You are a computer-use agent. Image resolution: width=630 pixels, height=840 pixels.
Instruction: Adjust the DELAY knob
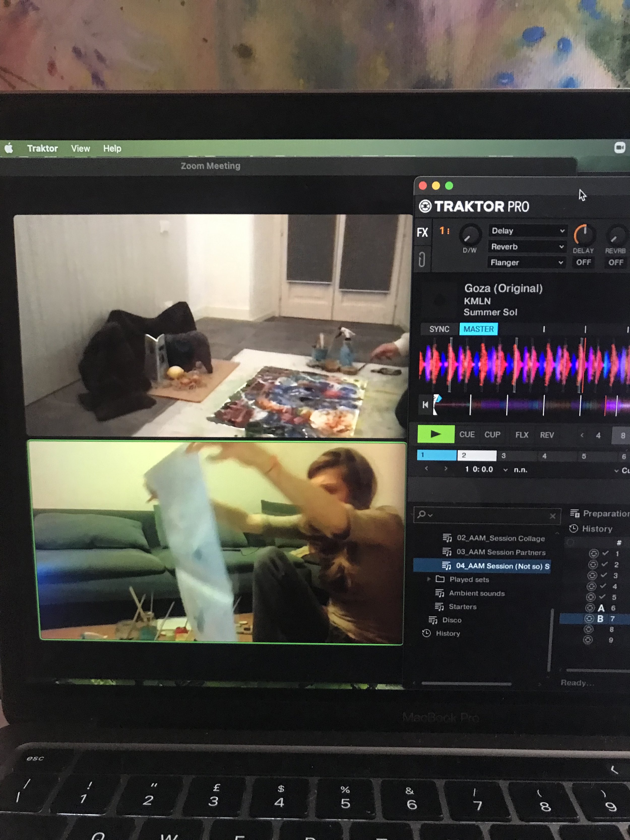tap(584, 235)
